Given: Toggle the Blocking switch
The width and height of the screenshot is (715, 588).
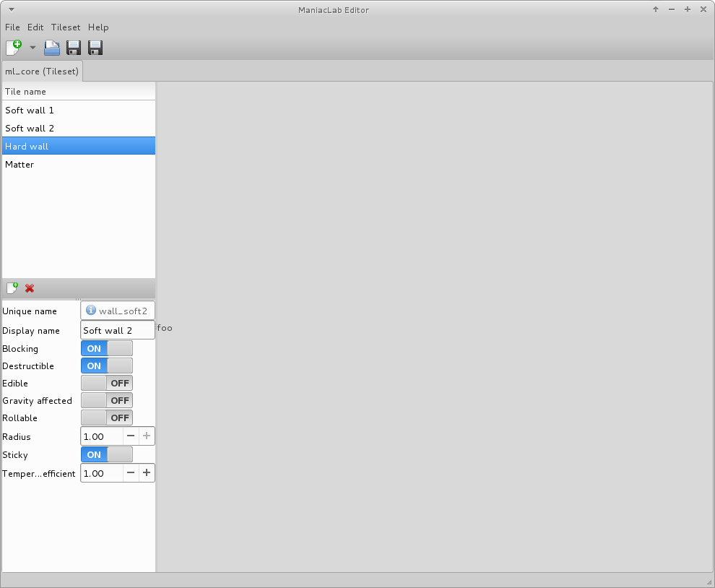Looking at the screenshot, I should (107, 348).
